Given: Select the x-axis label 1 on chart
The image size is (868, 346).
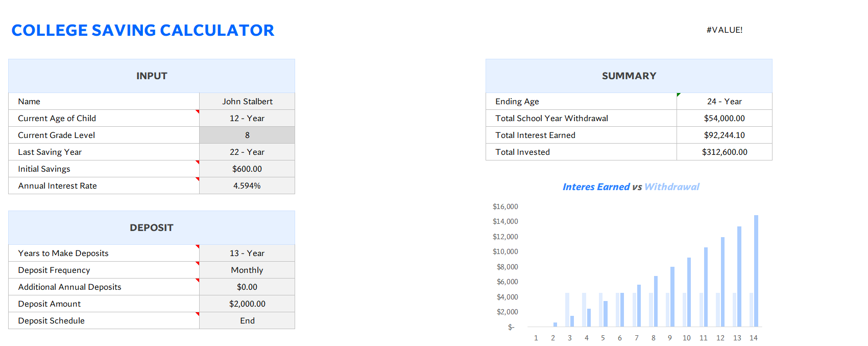Looking at the screenshot, I should [x=536, y=338].
